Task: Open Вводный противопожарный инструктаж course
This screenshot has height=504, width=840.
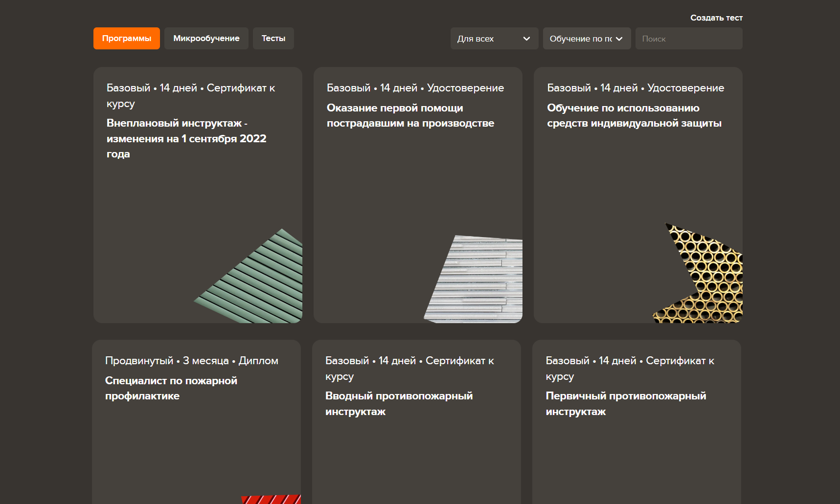Action: pos(398,403)
